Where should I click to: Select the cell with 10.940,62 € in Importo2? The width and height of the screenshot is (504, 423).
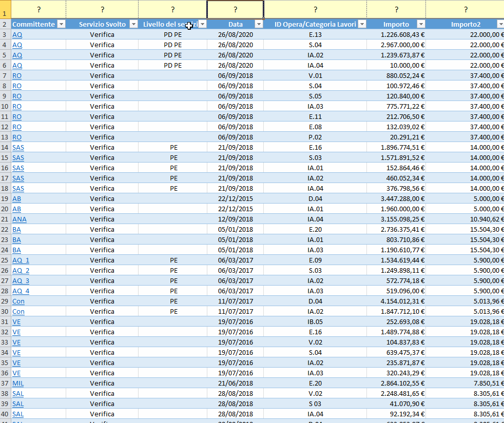point(465,219)
